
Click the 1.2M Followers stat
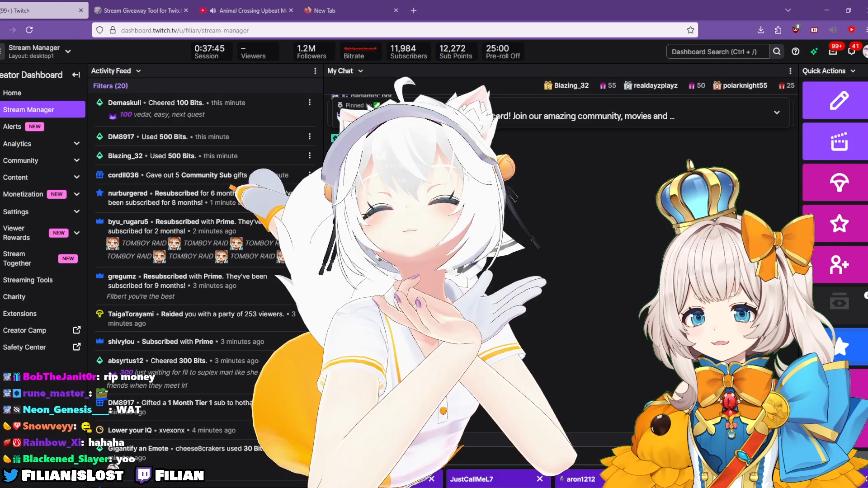(311, 52)
